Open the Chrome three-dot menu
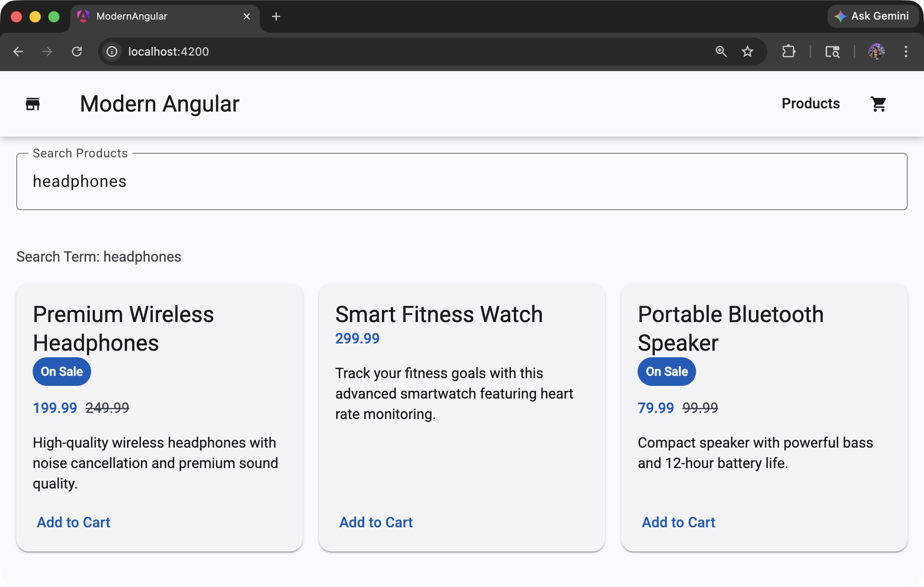 [x=906, y=52]
